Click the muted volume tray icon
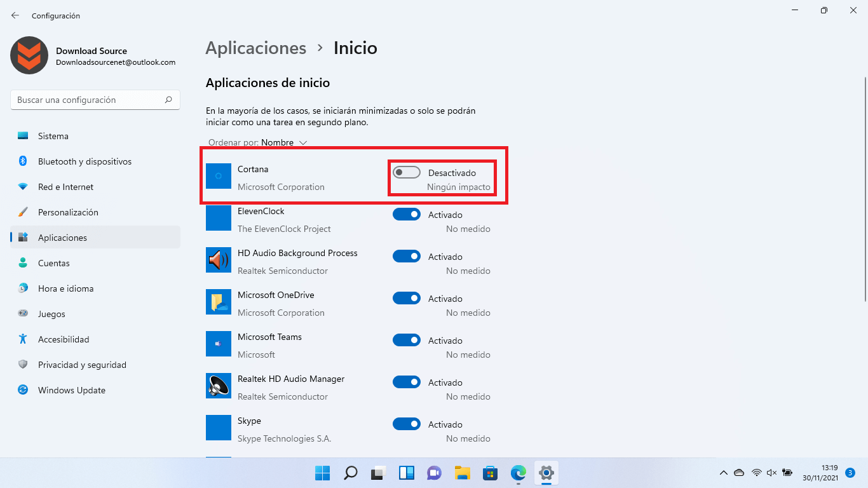Viewport: 868px width, 488px height. click(772, 473)
